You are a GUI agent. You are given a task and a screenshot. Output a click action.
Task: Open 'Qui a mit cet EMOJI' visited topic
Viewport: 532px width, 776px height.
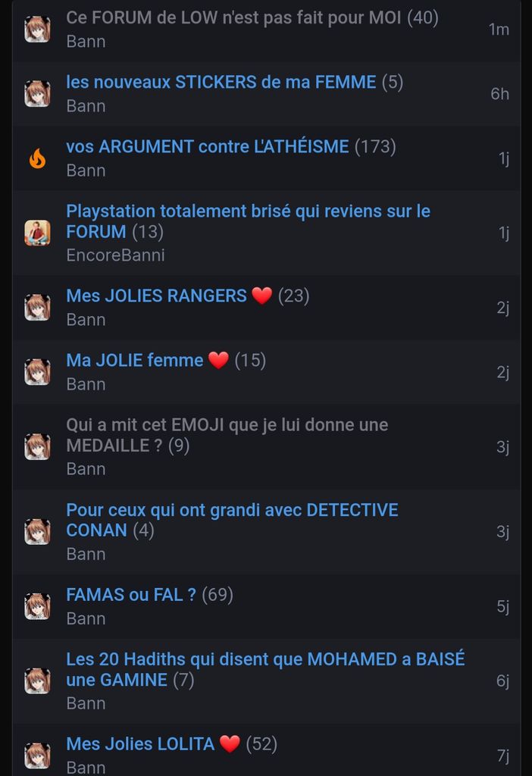(x=227, y=435)
